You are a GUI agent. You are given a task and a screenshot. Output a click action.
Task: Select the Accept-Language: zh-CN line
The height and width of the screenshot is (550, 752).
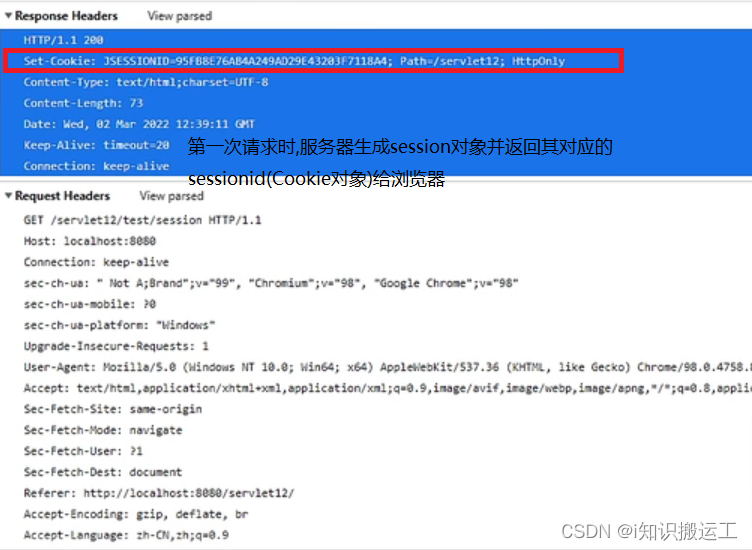(126, 535)
